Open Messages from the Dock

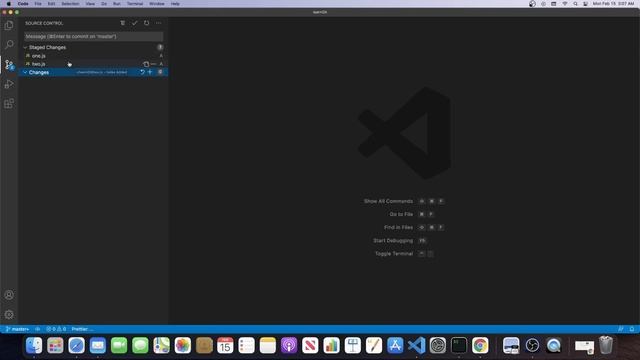(140, 345)
